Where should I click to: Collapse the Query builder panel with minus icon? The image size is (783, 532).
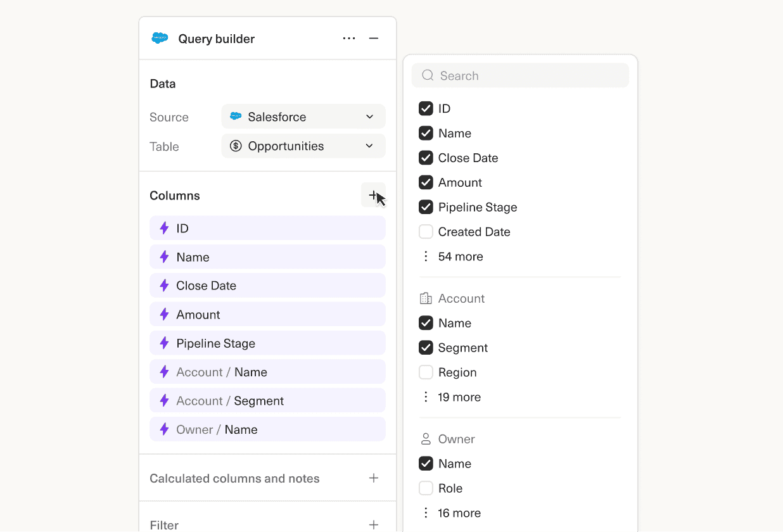374,39
